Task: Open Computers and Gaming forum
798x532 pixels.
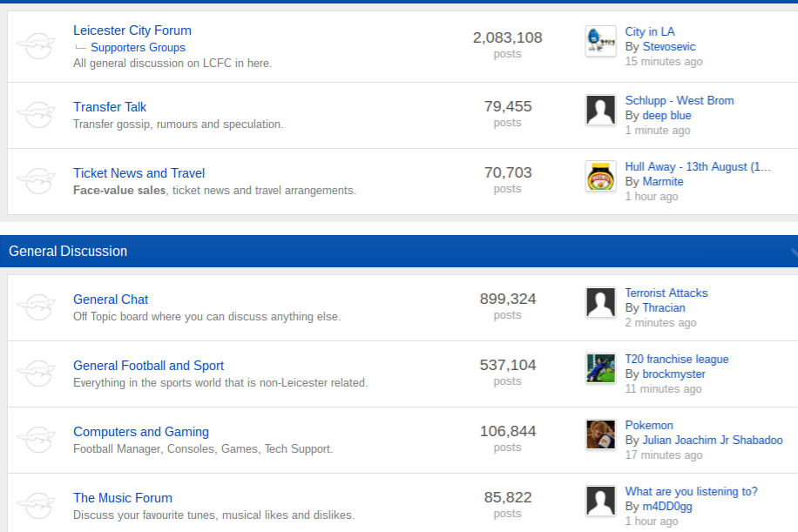Action: point(141,431)
